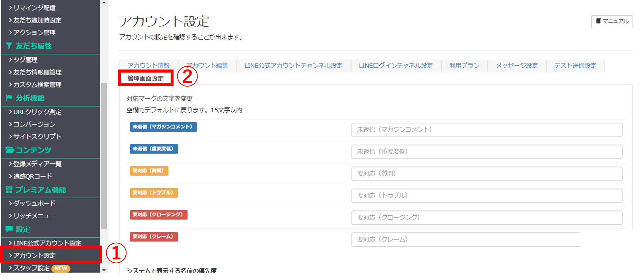Click the orange 要対応（質問） badge
Viewport: 644px width, 280px height.
[149, 171]
